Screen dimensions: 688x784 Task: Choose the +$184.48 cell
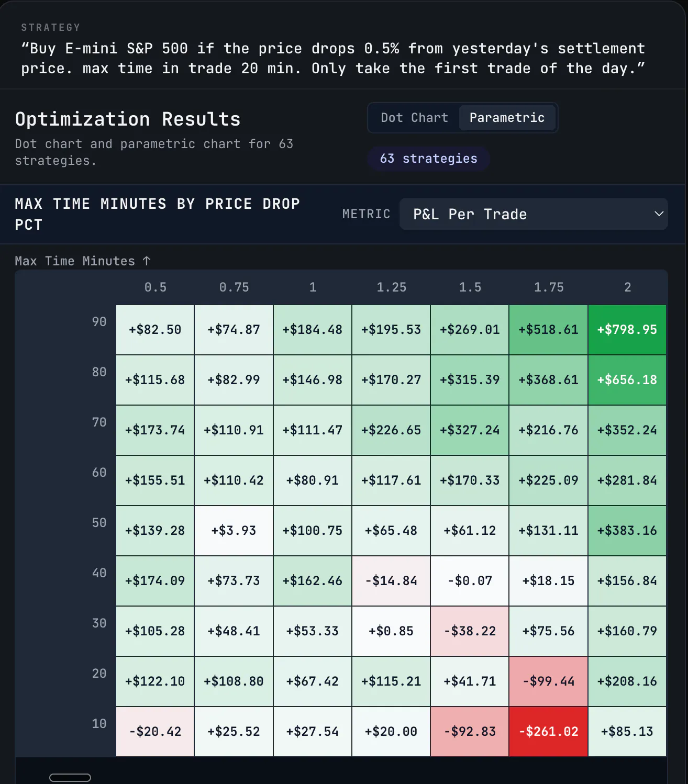pos(313,330)
